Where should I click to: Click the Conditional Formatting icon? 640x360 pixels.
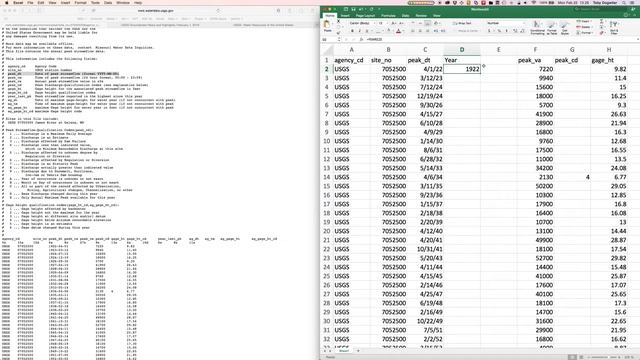537,27
